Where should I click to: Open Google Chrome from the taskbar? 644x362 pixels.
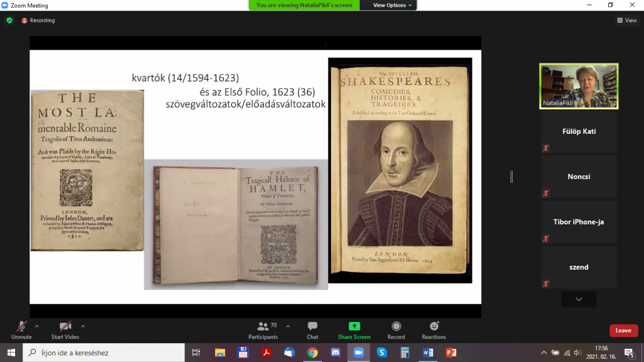point(312,353)
